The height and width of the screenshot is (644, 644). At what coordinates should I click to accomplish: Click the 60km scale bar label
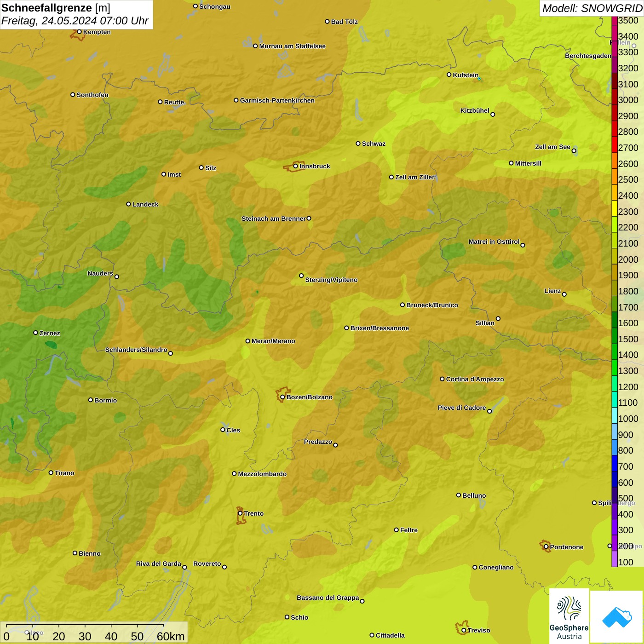[x=170, y=636]
